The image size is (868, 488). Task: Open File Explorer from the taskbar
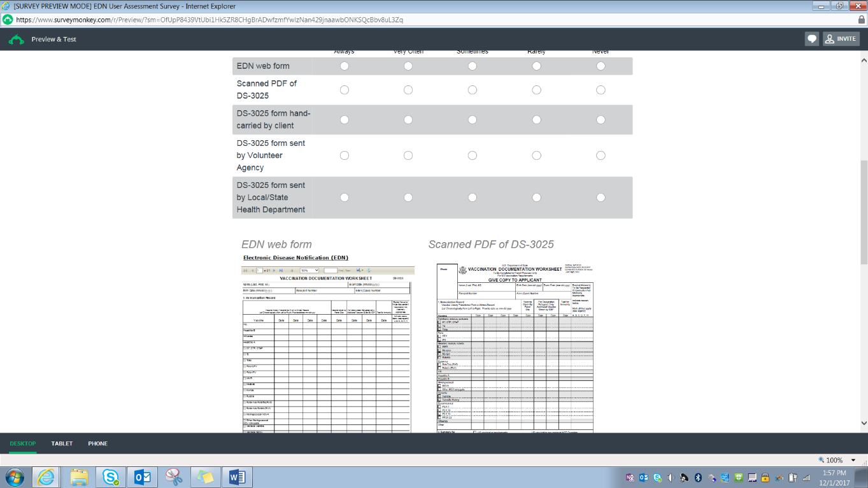[79, 477]
